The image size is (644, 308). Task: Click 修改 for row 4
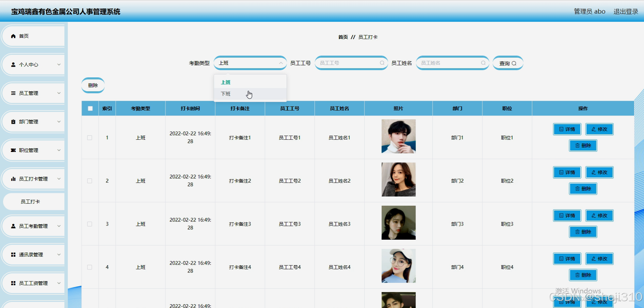[599, 259]
